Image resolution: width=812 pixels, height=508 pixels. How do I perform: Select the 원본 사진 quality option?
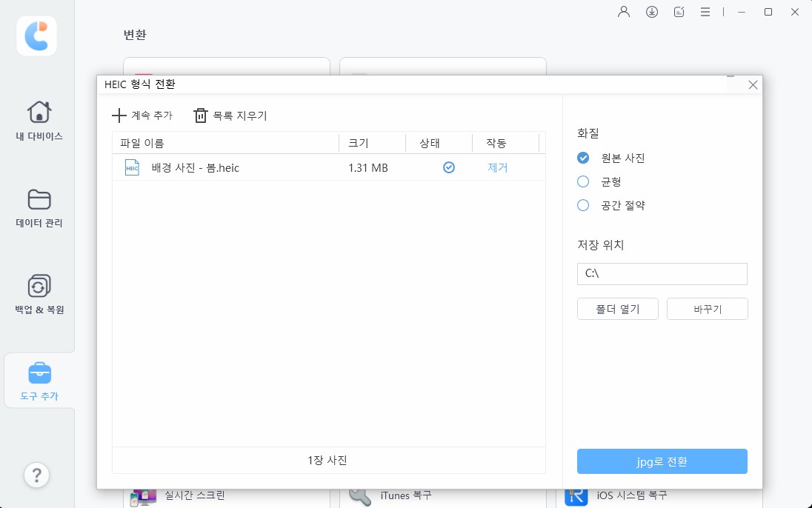(583, 157)
